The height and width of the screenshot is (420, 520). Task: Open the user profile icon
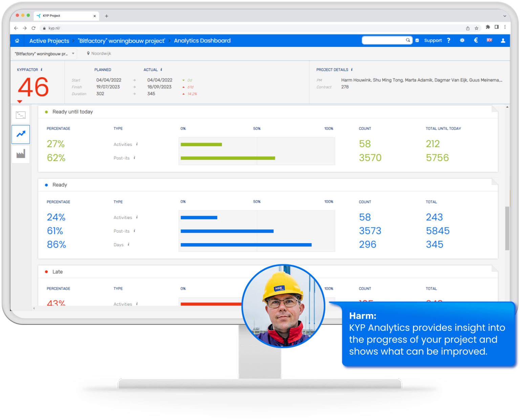[x=503, y=40]
